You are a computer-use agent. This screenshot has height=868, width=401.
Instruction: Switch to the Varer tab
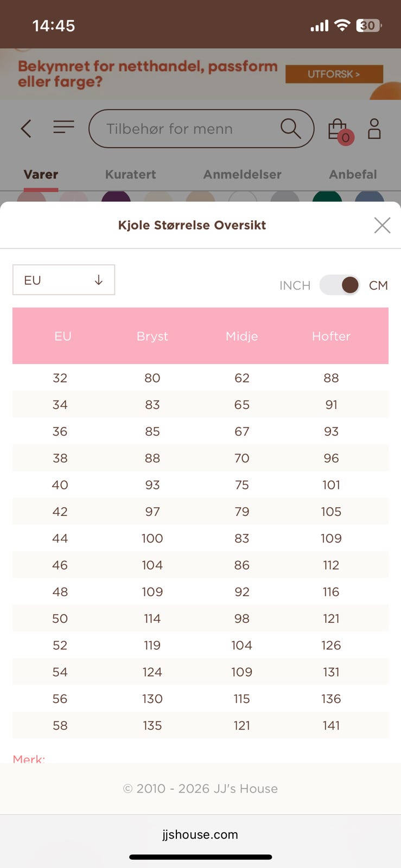coord(41,175)
